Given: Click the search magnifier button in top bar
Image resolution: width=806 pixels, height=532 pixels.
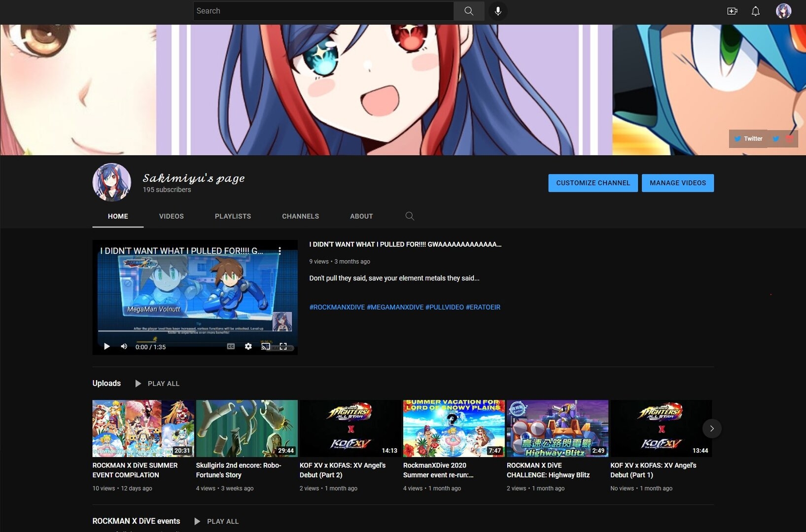Looking at the screenshot, I should [469, 11].
